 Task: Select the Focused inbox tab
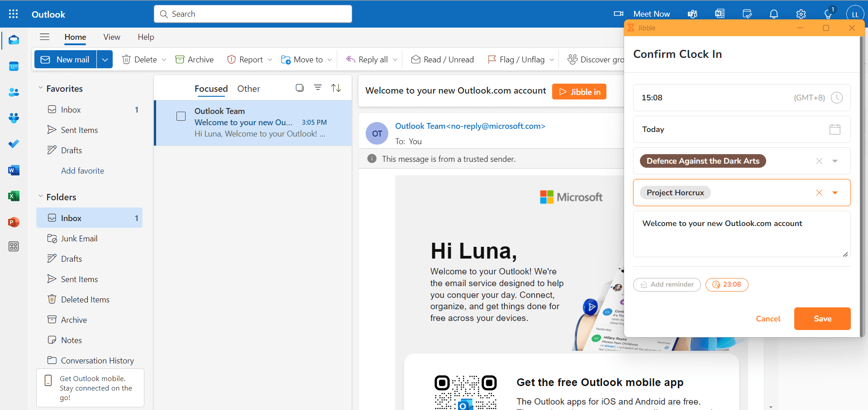click(211, 89)
